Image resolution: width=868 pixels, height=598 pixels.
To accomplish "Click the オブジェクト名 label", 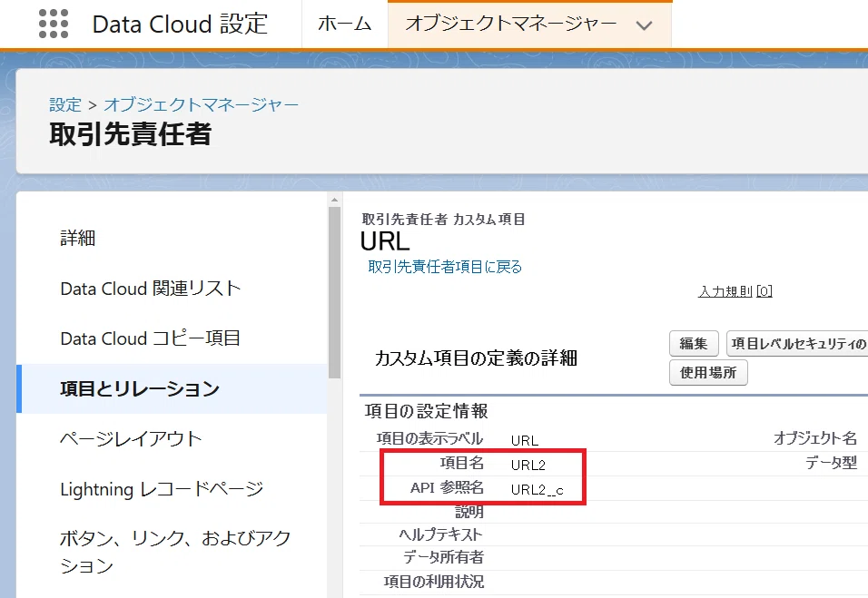I will click(814, 438).
